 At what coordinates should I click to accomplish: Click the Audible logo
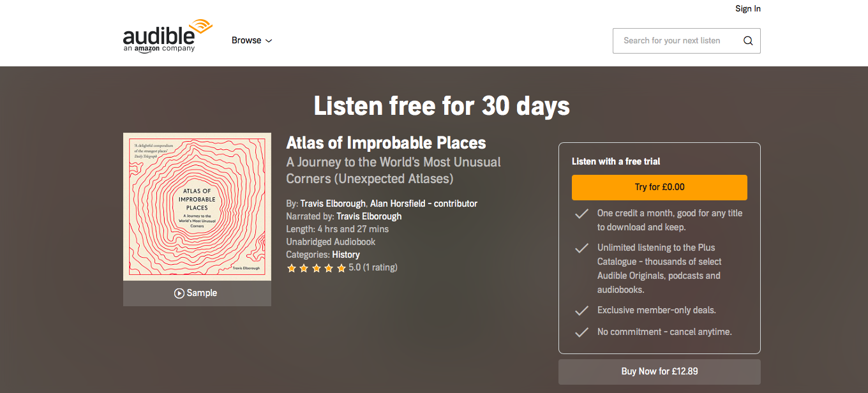[x=167, y=36]
